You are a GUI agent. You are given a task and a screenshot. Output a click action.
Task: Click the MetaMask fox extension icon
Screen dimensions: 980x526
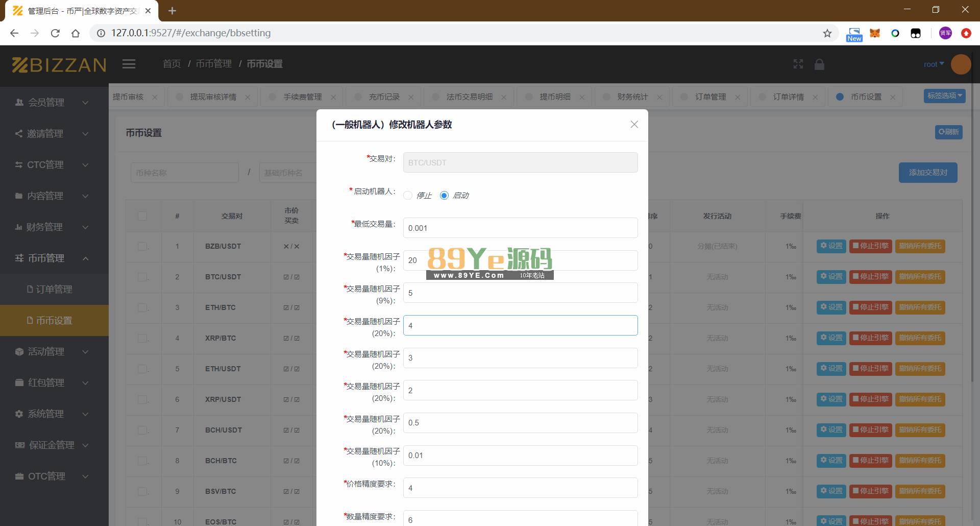[x=875, y=33]
